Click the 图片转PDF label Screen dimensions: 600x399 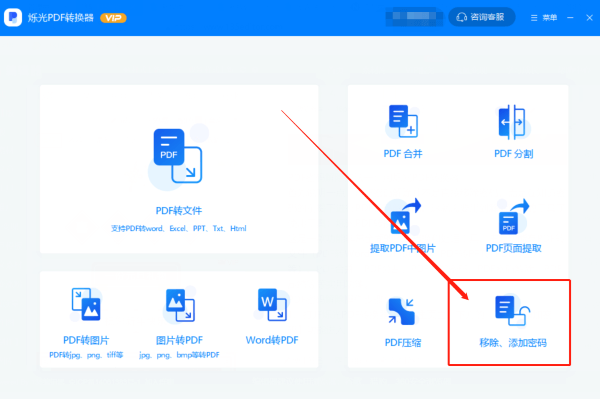point(179,340)
